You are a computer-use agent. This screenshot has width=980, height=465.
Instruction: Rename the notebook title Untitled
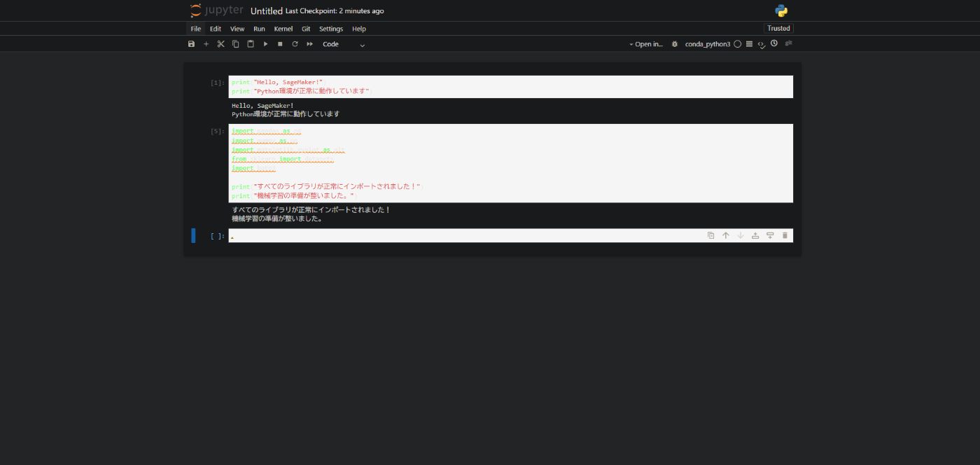(267, 11)
